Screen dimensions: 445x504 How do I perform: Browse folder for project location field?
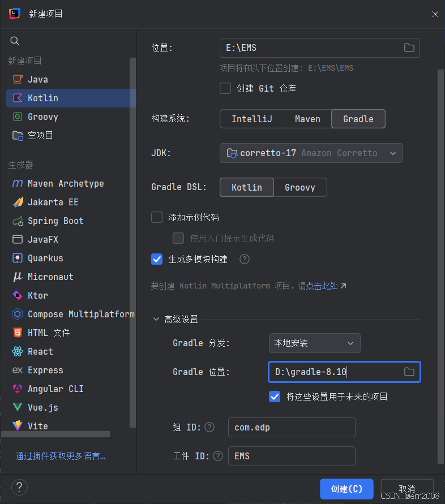coord(409,48)
